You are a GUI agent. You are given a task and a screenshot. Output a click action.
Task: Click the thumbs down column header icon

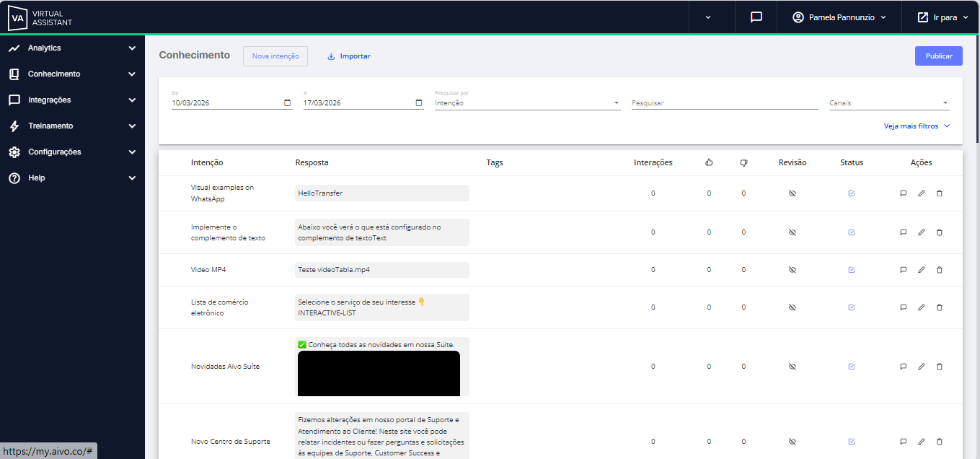(743, 162)
